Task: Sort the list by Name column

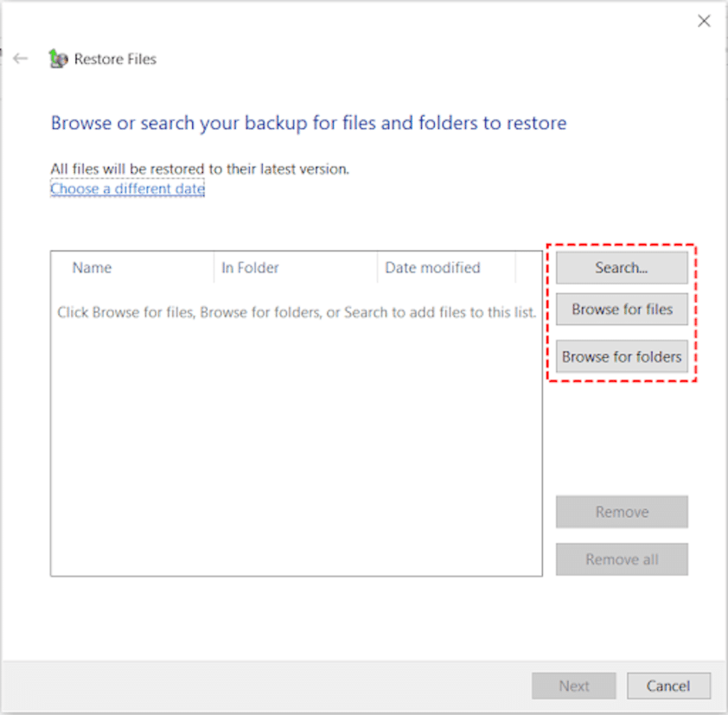Action: 92,268
